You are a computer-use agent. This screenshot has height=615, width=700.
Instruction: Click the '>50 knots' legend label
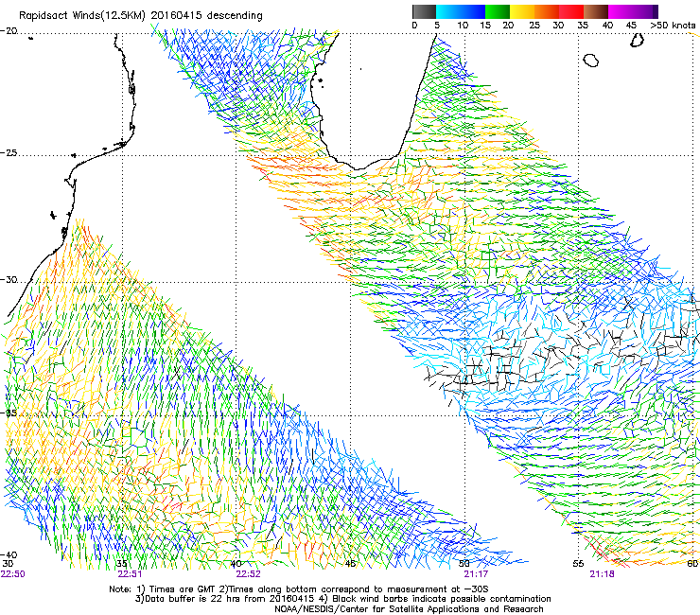[x=673, y=25]
